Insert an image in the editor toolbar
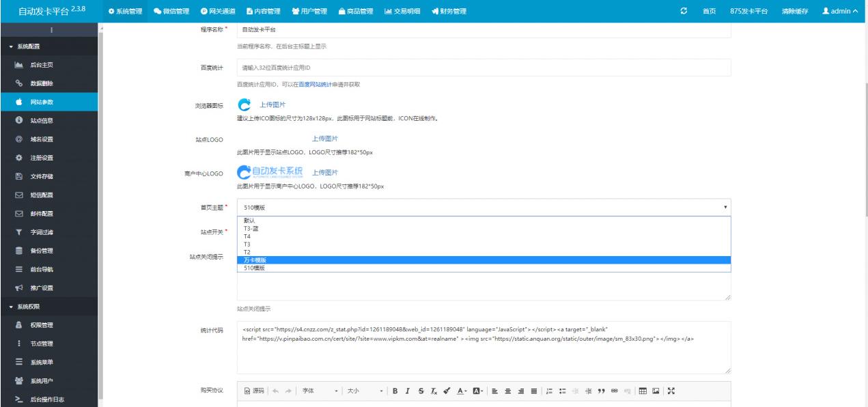The image size is (868, 407). point(656,392)
